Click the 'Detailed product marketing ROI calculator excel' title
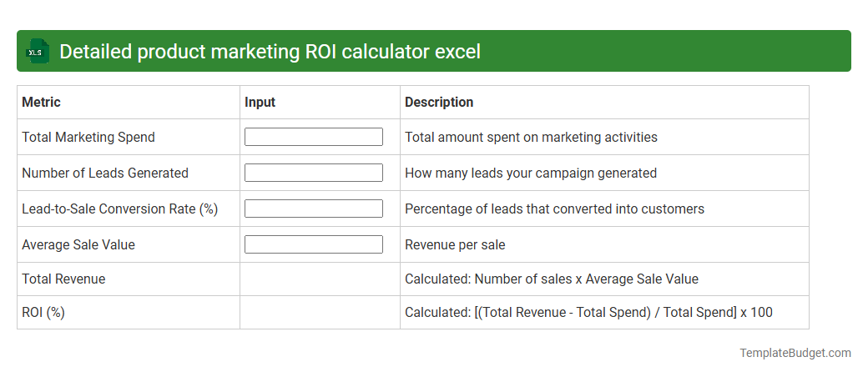This screenshot has height=377, width=868. [x=270, y=52]
